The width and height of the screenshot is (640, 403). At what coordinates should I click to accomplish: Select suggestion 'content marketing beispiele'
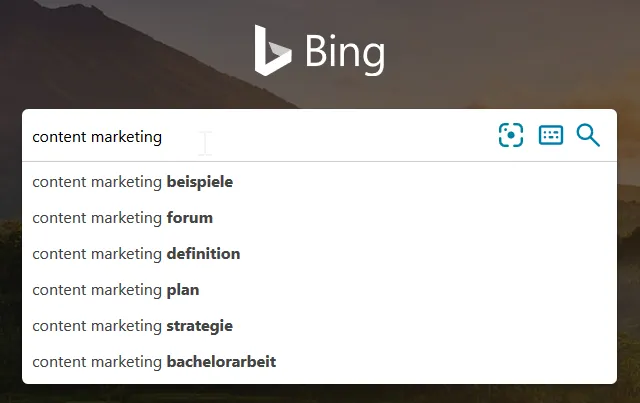pyautogui.click(x=319, y=182)
